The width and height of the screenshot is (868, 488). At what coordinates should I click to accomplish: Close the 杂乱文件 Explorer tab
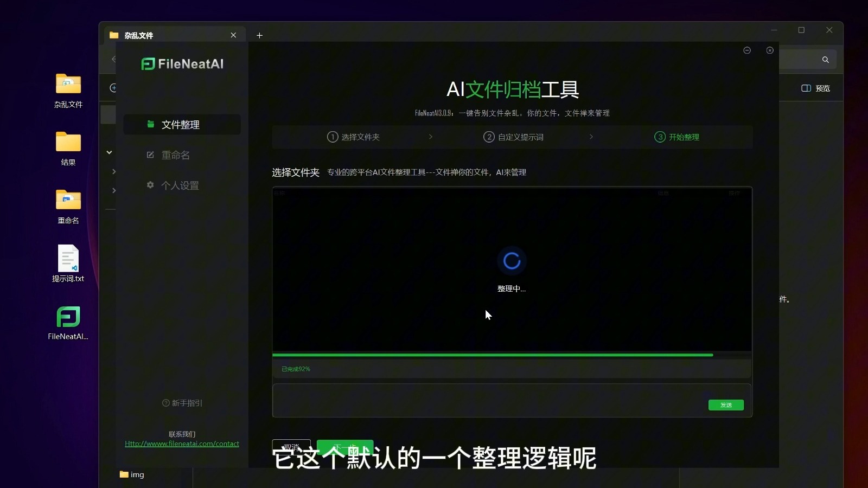pos(233,35)
